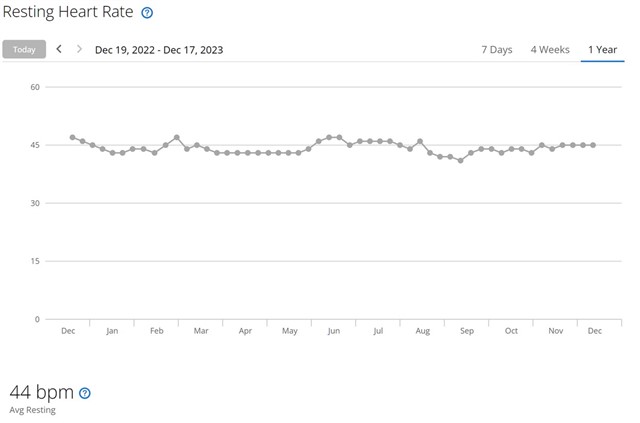This screenshot has width=640, height=423.
Task: Click the Jun label on x-axis
Action: point(334,330)
